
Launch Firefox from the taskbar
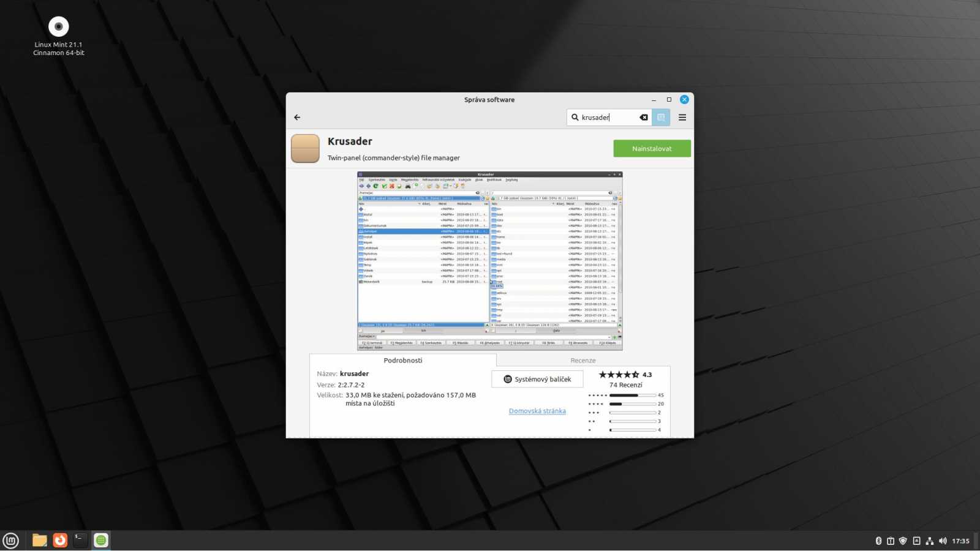pyautogui.click(x=60, y=540)
